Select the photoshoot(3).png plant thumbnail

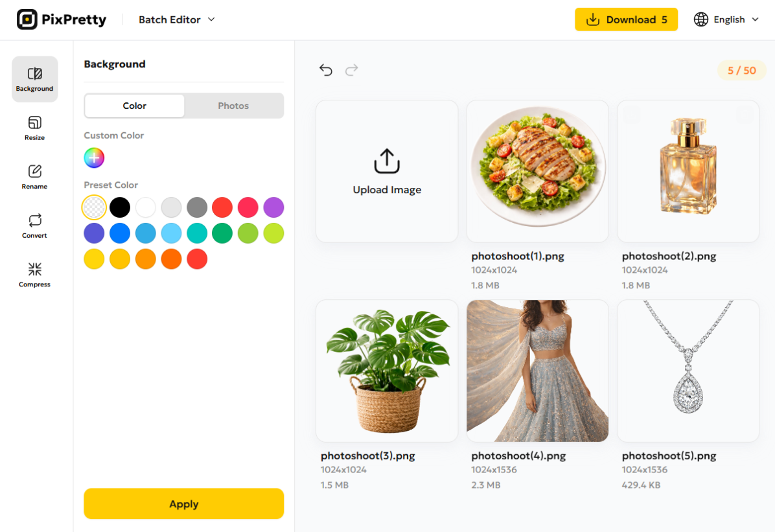[x=387, y=371]
